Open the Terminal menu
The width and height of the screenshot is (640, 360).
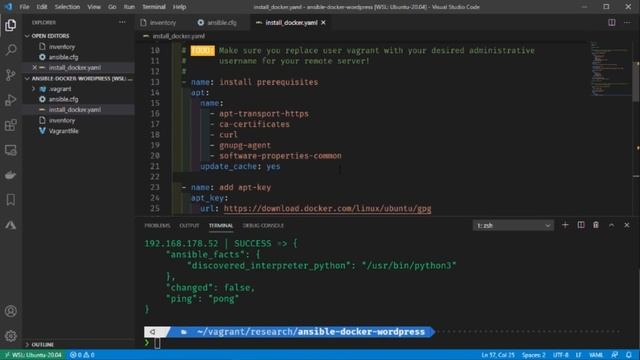(x=154, y=7)
